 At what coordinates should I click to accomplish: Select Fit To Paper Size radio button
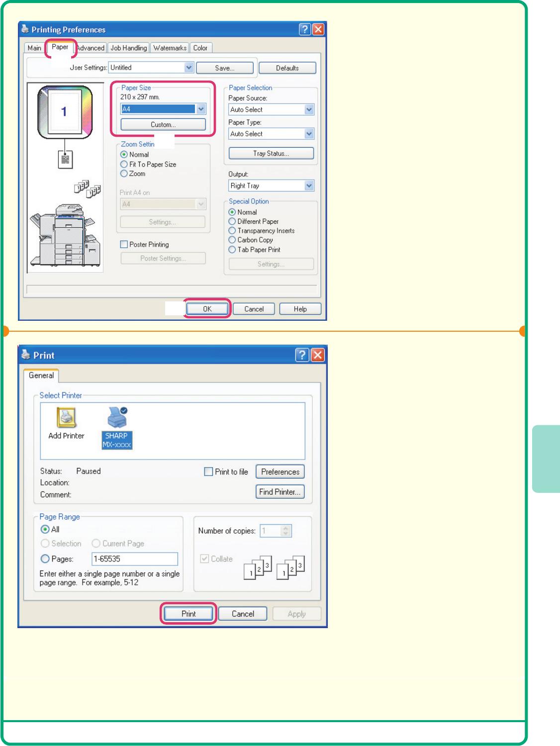click(124, 164)
